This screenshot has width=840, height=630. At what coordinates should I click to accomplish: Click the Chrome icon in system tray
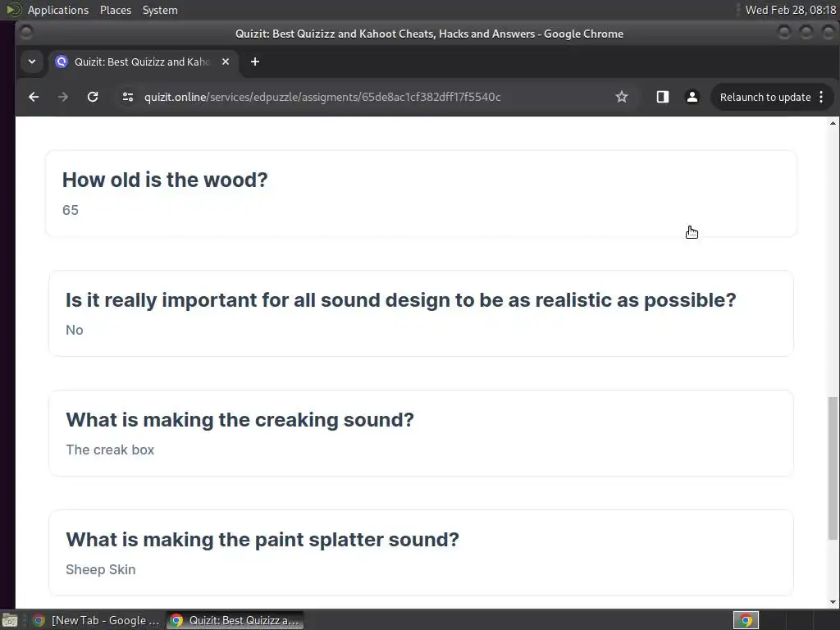coord(746,620)
